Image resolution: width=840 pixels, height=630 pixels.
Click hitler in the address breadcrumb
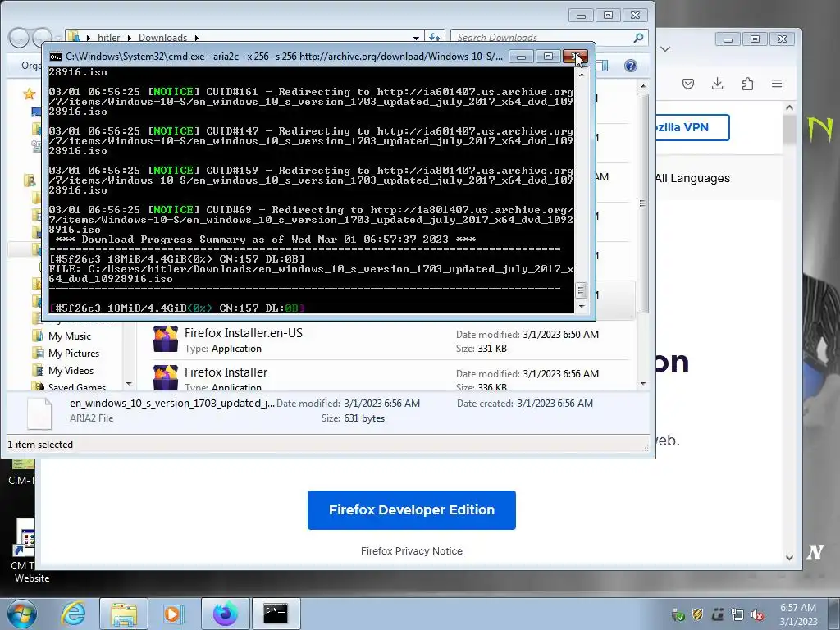tap(109, 38)
